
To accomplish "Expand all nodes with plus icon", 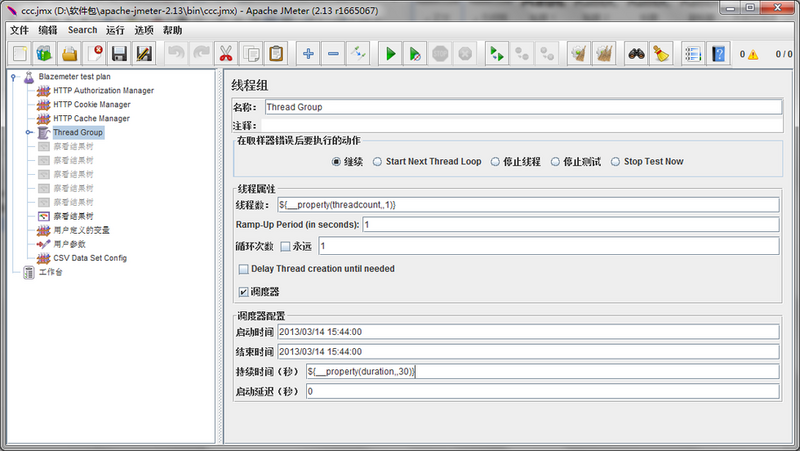I will click(308, 54).
